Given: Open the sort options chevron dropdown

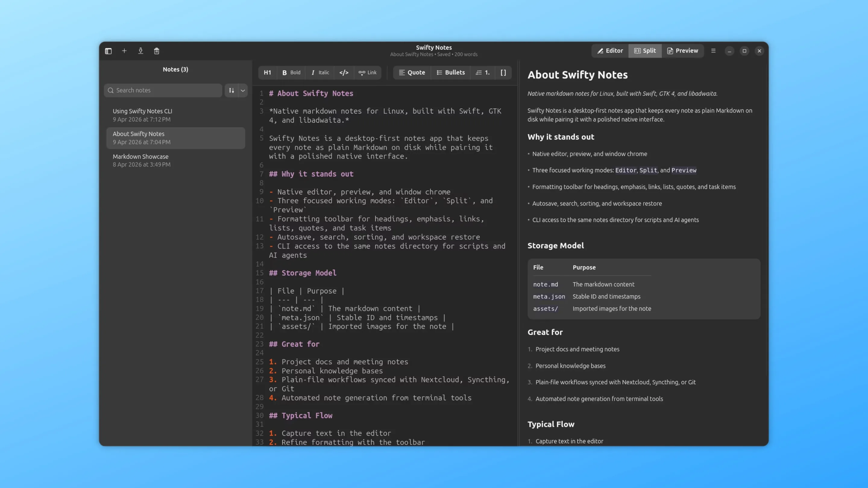Looking at the screenshot, I should click(x=243, y=90).
